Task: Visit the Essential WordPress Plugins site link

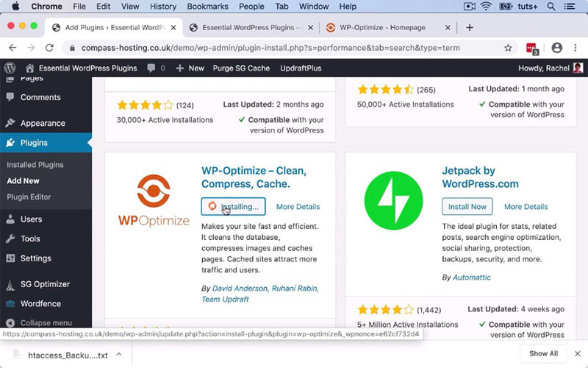Action: 81,68
